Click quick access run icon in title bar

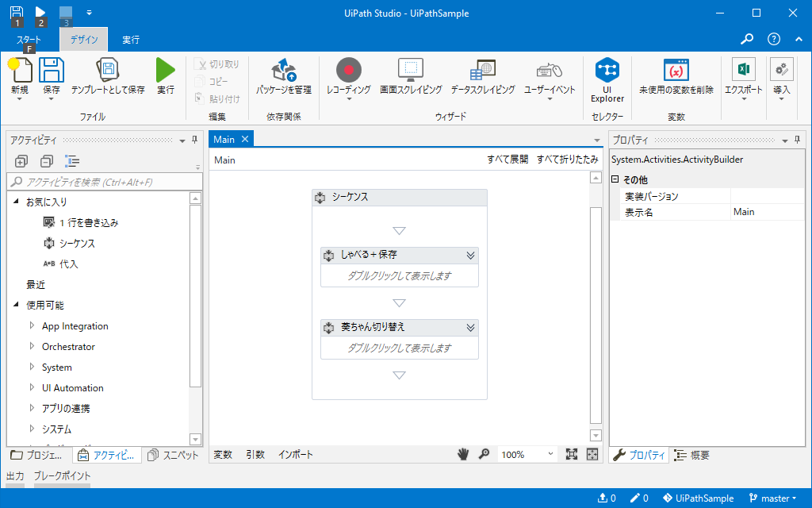40,12
